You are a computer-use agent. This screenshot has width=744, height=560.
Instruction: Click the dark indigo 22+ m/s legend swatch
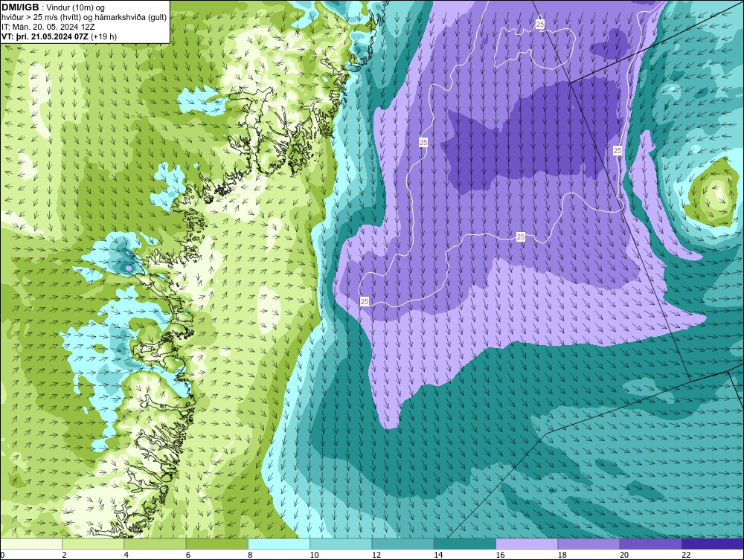tap(713, 544)
